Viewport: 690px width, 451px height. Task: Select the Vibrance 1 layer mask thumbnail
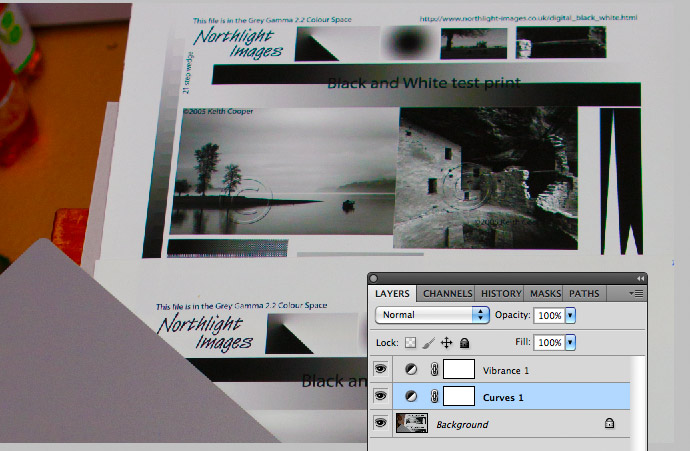(459, 369)
